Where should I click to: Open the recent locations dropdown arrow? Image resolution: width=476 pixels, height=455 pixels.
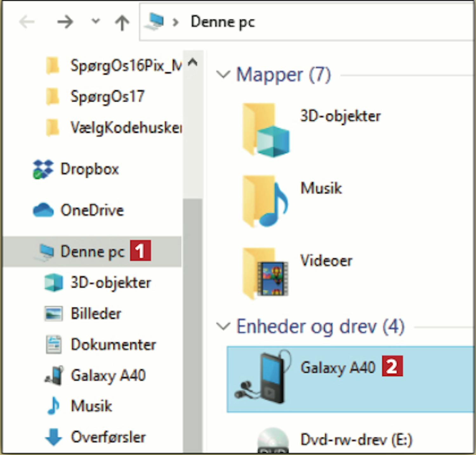click(96, 22)
